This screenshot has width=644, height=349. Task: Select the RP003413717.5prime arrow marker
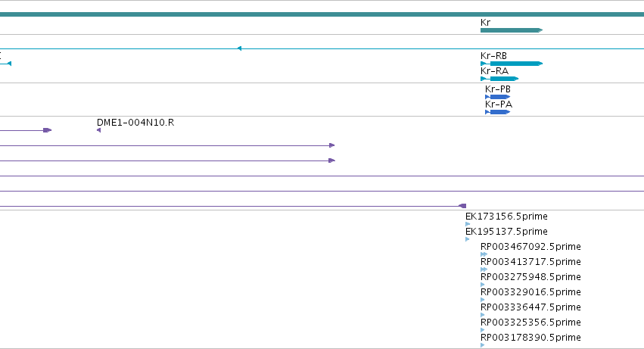484,270
